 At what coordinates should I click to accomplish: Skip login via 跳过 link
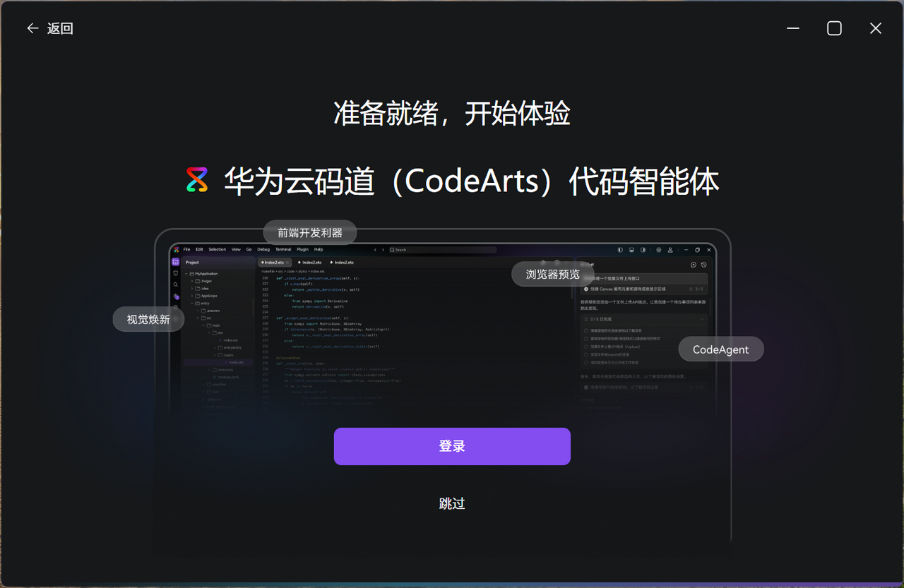(452, 503)
